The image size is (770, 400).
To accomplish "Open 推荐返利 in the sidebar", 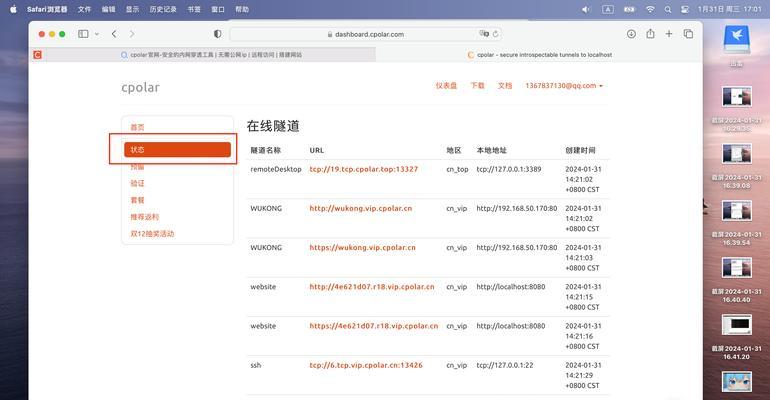I will point(144,216).
